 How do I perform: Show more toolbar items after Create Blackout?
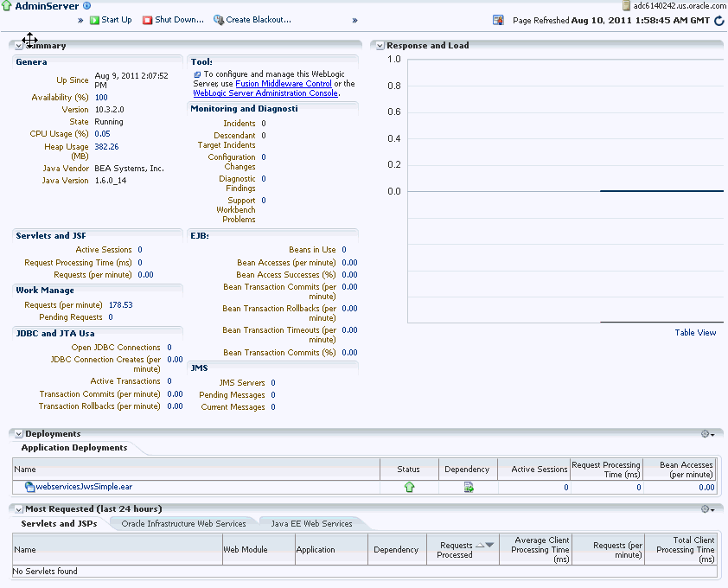[354, 21]
